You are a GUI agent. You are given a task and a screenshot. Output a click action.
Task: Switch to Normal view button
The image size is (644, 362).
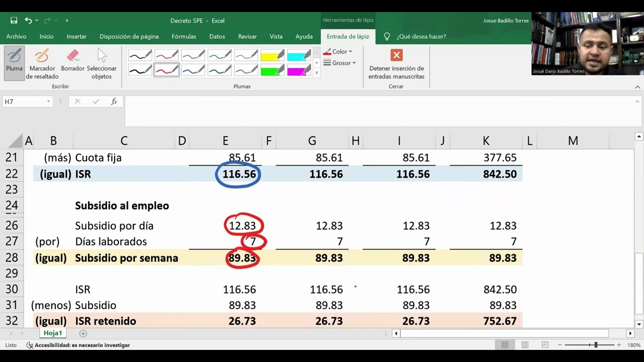[x=505, y=345]
